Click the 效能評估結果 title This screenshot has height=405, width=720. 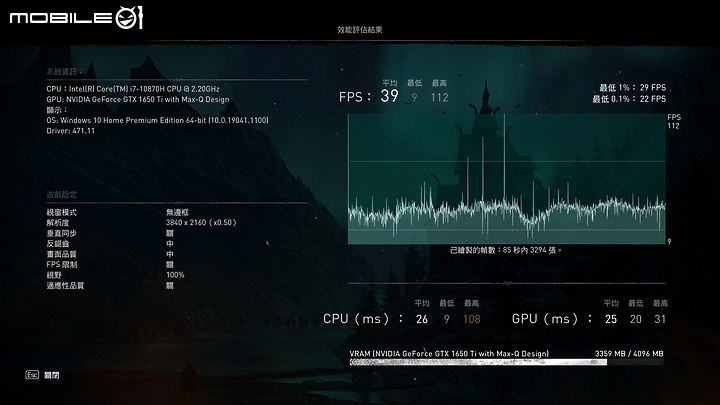360,29
